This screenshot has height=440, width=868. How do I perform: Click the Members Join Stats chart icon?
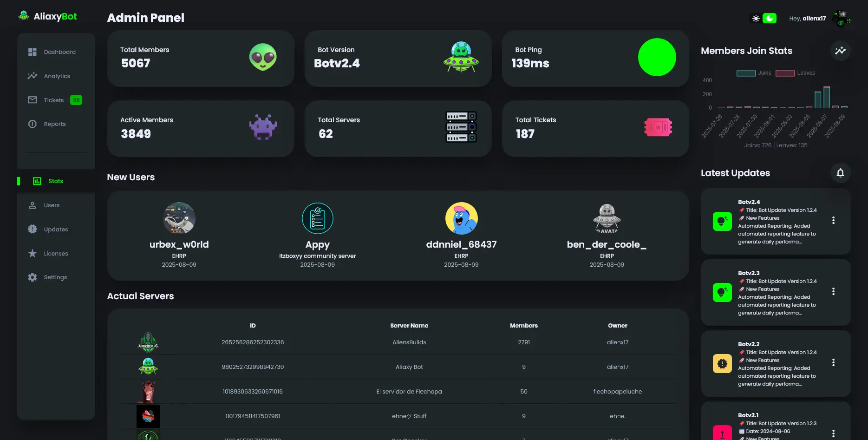840,51
